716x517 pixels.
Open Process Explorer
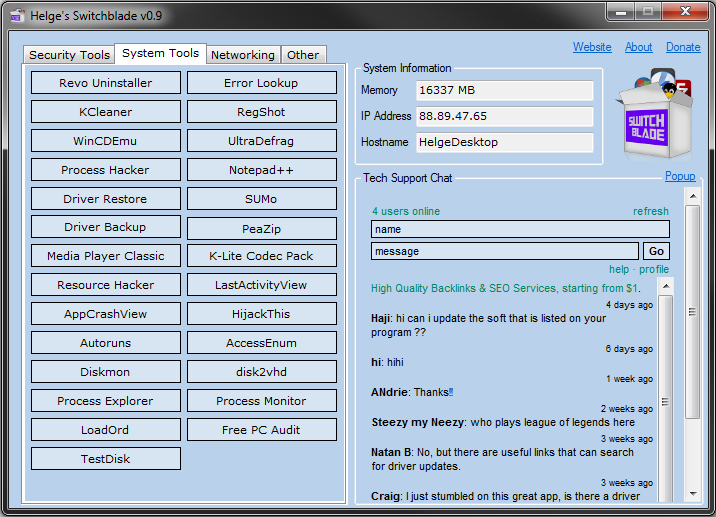[105, 401]
